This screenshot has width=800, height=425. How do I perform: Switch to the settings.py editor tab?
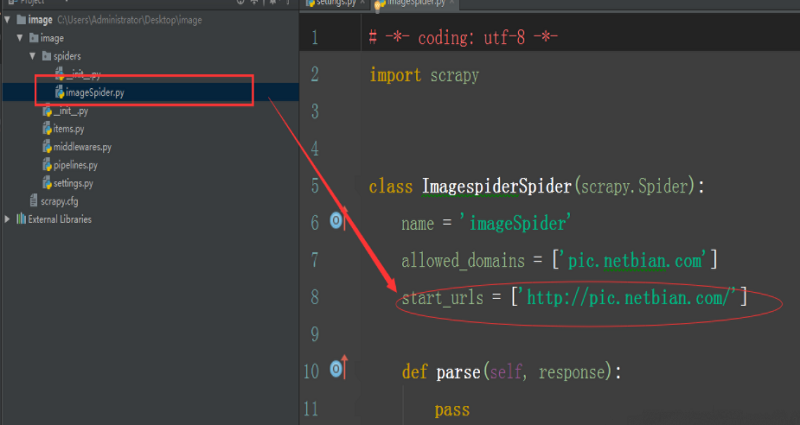[x=335, y=3]
